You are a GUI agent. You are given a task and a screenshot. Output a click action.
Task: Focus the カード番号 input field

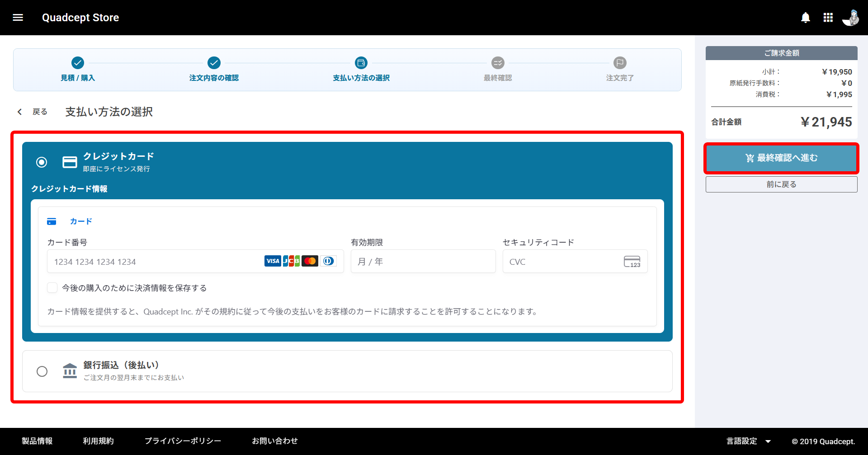click(x=195, y=261)
